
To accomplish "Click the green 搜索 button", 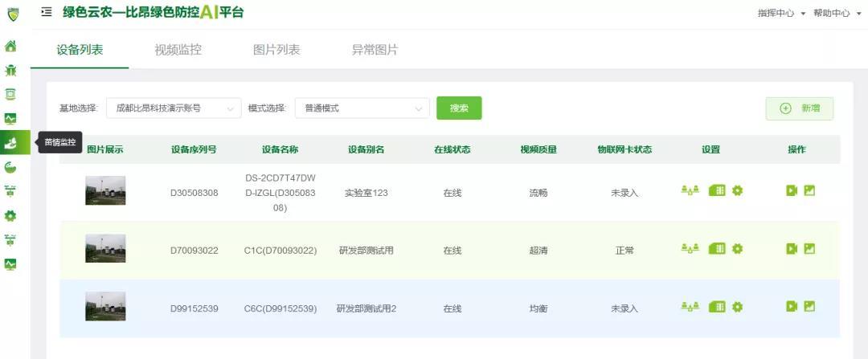I will (459, 108).
